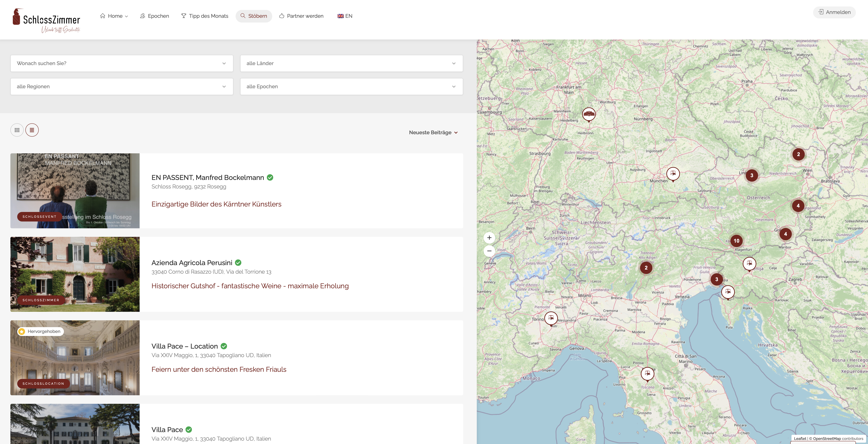This screenshot has height=444, width=868.
Task: Click the SCHLOSSEVENT tag
Action: (x=39, y=217)
